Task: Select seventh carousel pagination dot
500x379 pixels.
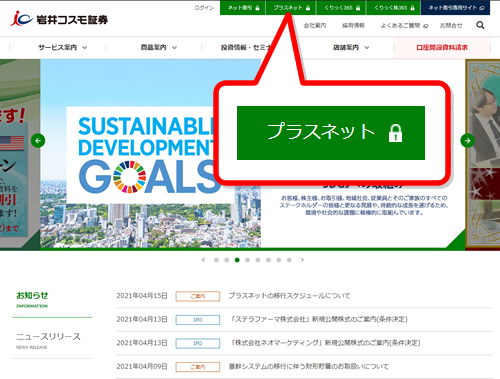Action: pyautogui.click(x=279, y=260)
